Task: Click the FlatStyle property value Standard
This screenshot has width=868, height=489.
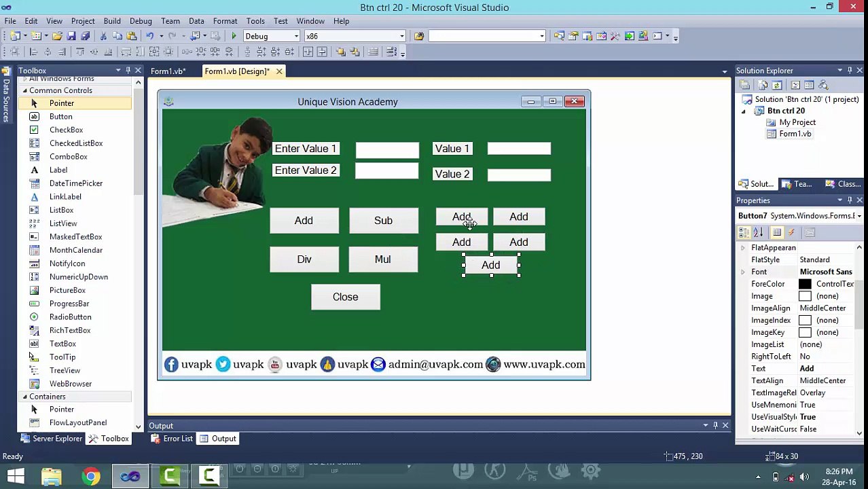Action: click(x=814, y=259)
